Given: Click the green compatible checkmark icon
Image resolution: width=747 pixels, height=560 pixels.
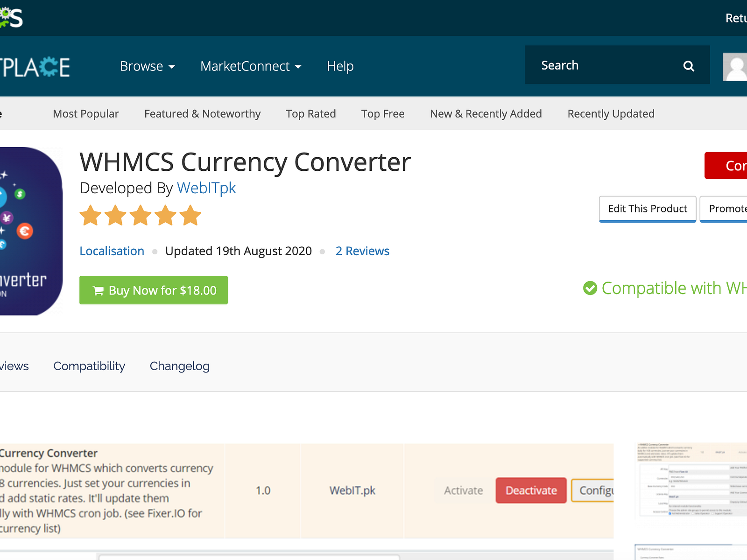Looking at the screenshot, I should tap(590, 288).
